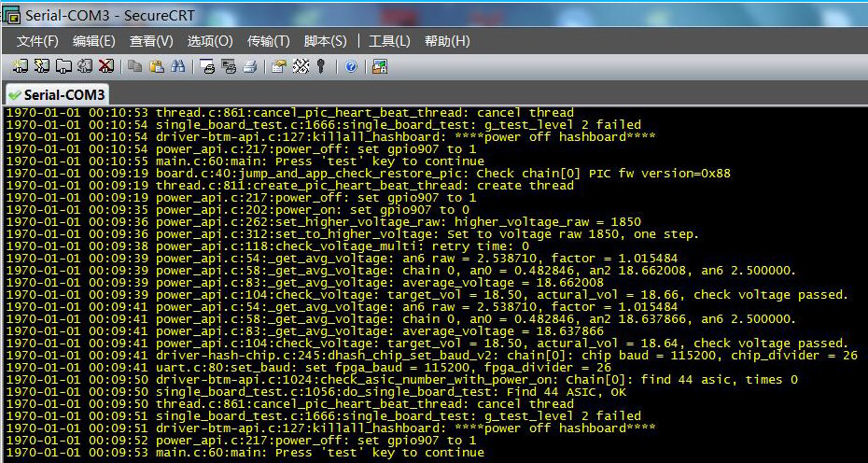Click the blue Help question mark icon
Viewport: 868px width, 463px height.
(x=351, y=67)
